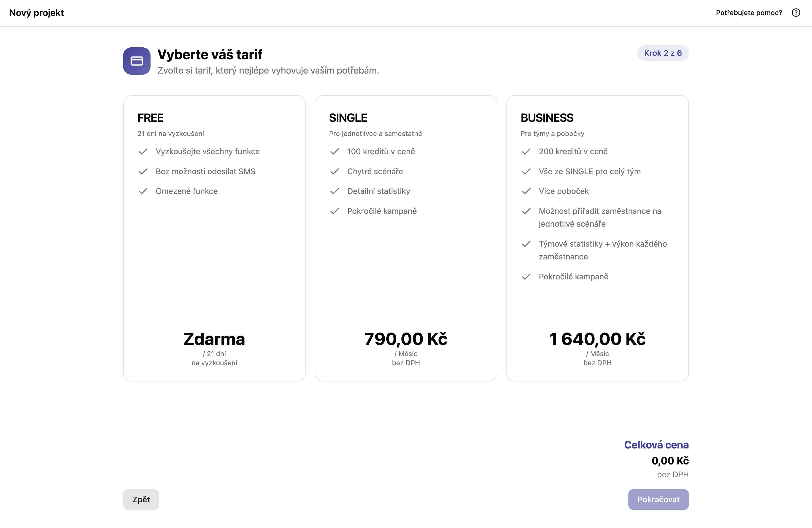Click the 'Nový projekt' header title

(36, 13)
